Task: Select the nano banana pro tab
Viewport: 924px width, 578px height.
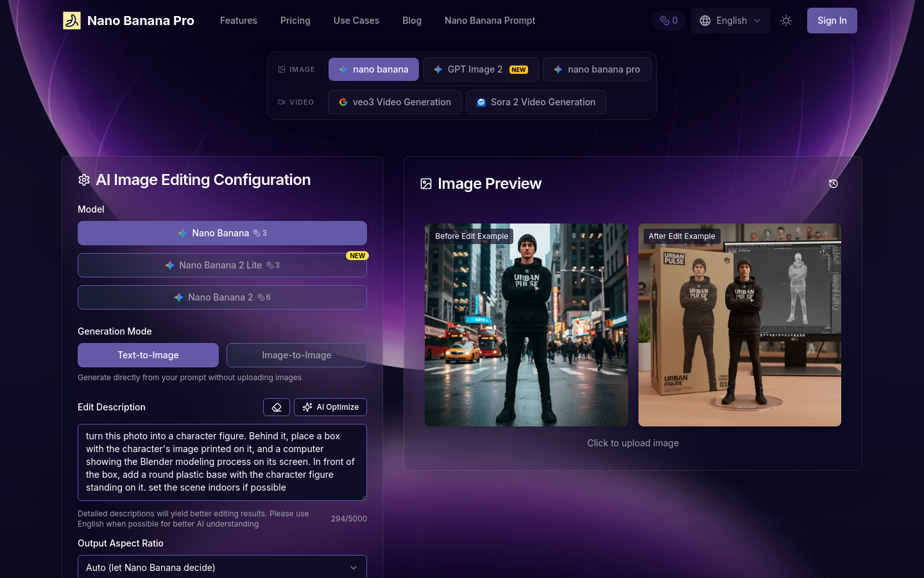Action: pyautogui.click(x=597, y=69)
